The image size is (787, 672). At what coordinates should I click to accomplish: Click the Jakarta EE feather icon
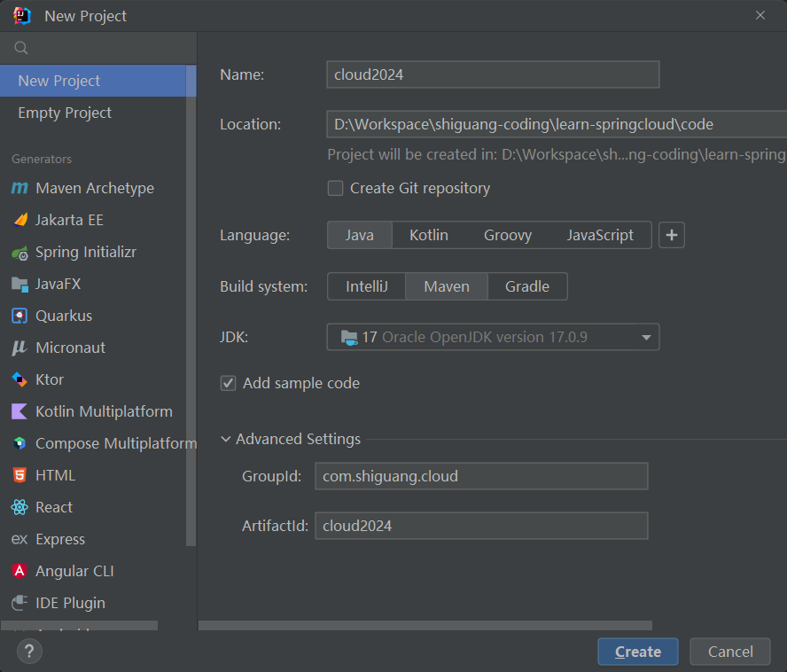(20, 220)
